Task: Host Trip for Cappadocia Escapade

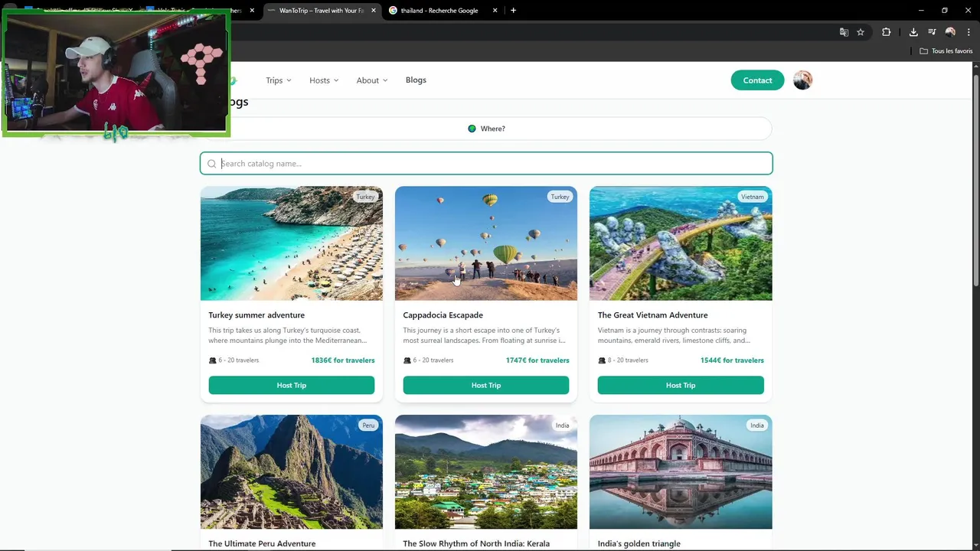Action: pyautogui.click(x=486, y=385)
